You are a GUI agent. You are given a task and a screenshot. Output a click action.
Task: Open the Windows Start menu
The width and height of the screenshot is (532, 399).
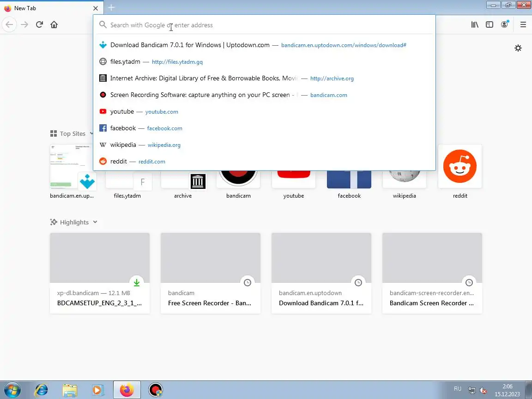tap(12, 390)
